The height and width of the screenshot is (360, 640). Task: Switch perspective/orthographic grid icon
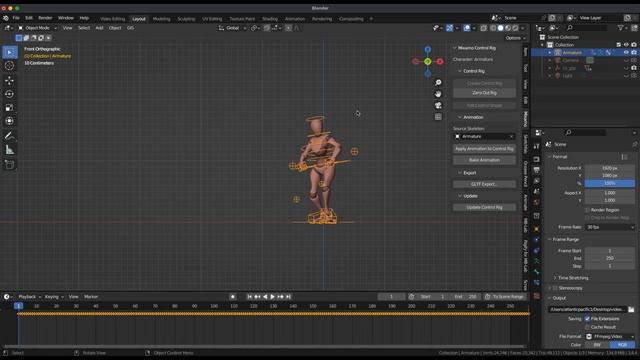tap(438, 117)
